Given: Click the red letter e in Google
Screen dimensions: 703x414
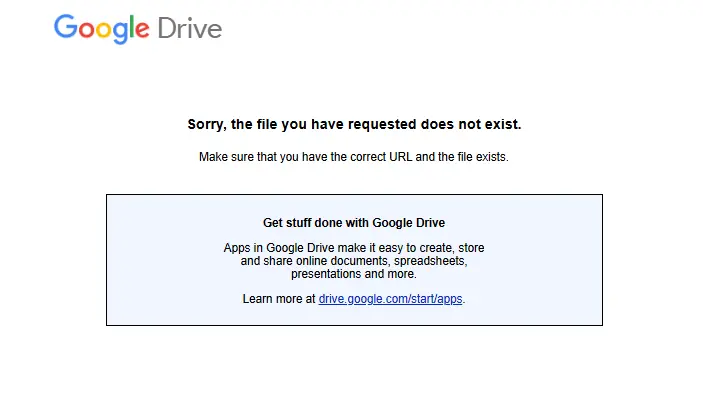Looking at the screenshot, I should [x=142, y=30].
